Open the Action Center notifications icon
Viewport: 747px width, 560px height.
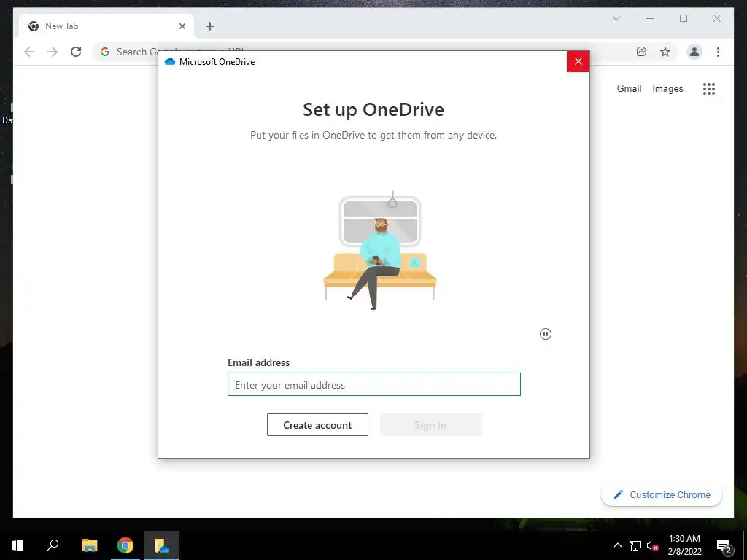coord(724,545)
